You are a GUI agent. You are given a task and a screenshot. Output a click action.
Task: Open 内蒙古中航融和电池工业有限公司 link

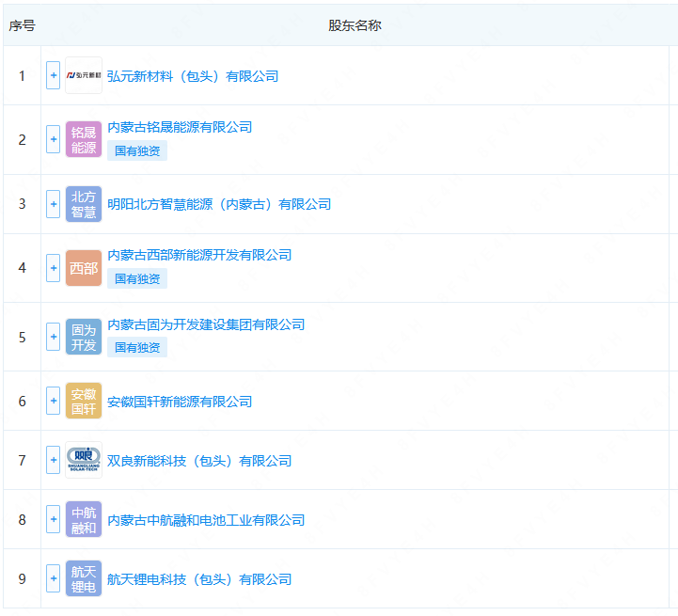(x=206, y=520)
